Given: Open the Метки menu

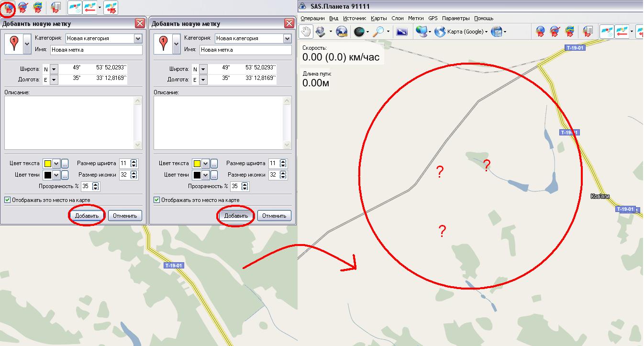Looking at the screenshot, I should pyautogui.click(x=415, y=18).
